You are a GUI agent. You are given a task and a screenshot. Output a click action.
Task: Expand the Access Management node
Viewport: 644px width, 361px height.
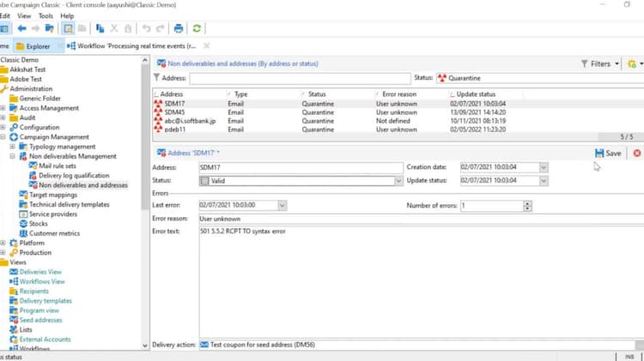pos(3,108)
